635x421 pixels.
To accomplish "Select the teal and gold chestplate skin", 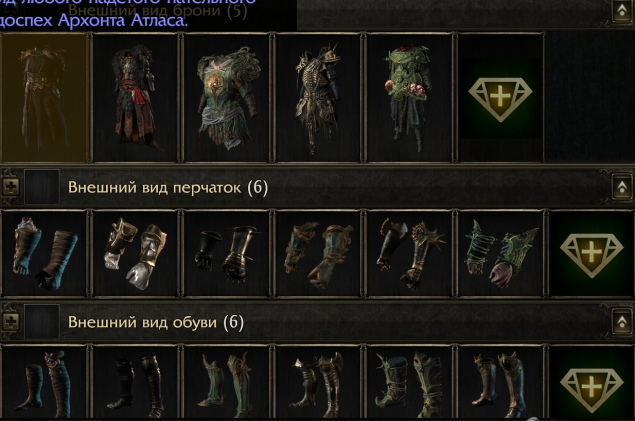I will (227, 98).
